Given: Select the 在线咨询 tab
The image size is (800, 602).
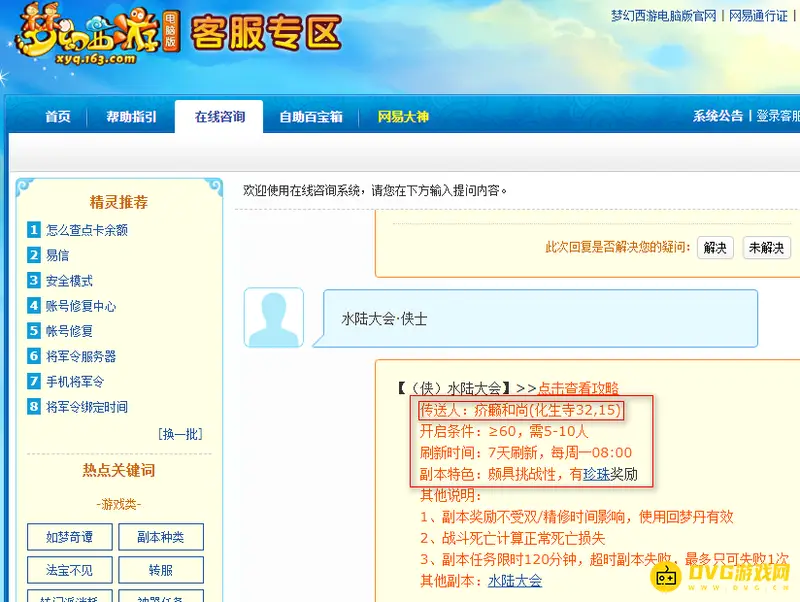Looking at the screenshot, I should pyautogui.click(x=219, y=117).
